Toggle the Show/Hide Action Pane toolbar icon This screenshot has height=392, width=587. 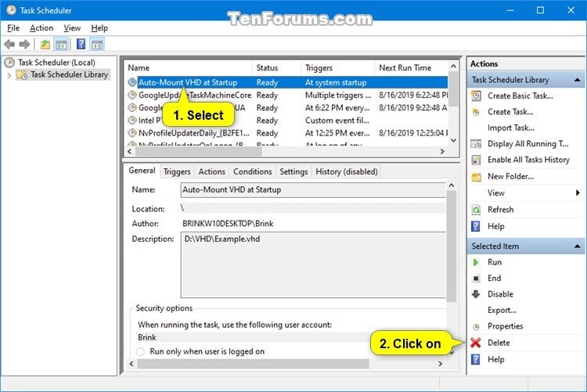97,45
